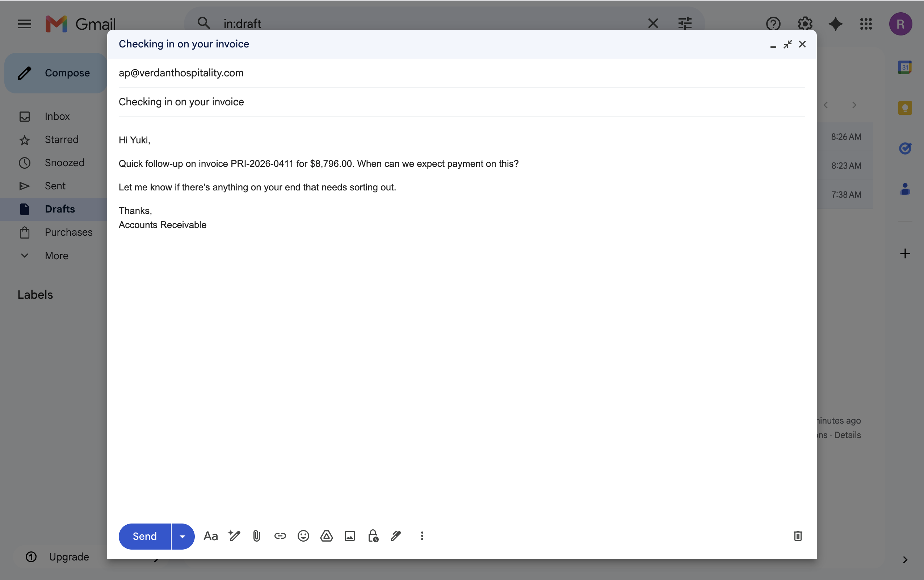924x580 pixels.
Task: Open Contacts side panel
Action: 904,189
